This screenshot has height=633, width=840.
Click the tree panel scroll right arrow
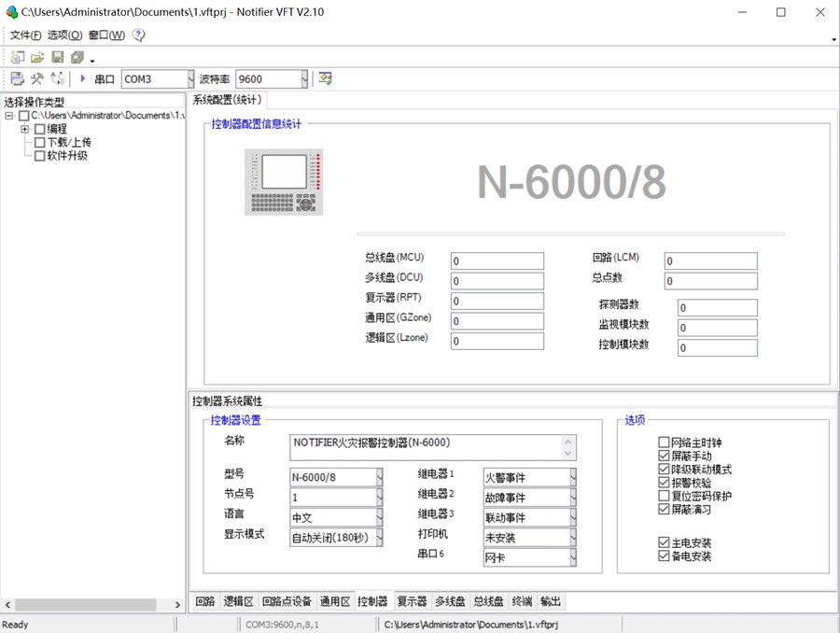click(177, 605)
